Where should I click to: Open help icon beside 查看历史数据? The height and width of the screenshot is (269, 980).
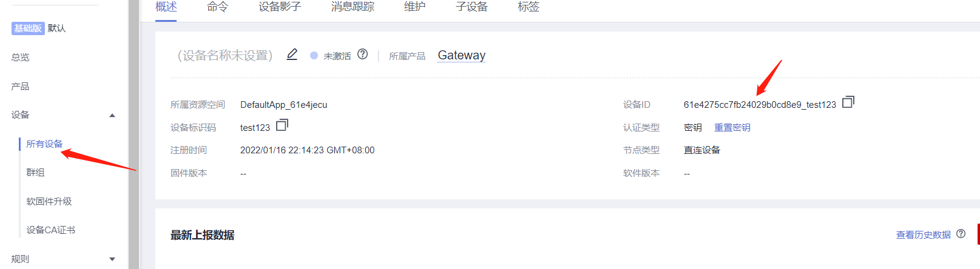961,234
